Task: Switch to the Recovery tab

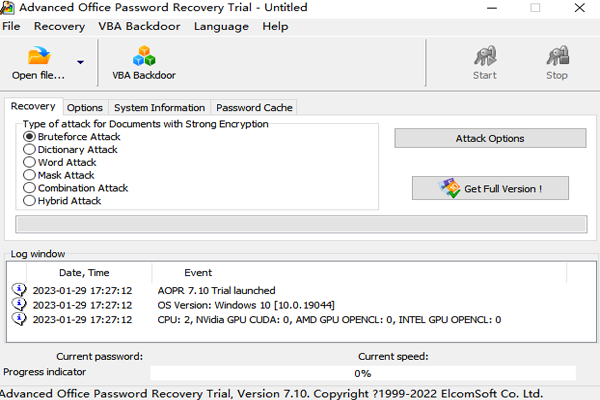Action: point(33,106)
